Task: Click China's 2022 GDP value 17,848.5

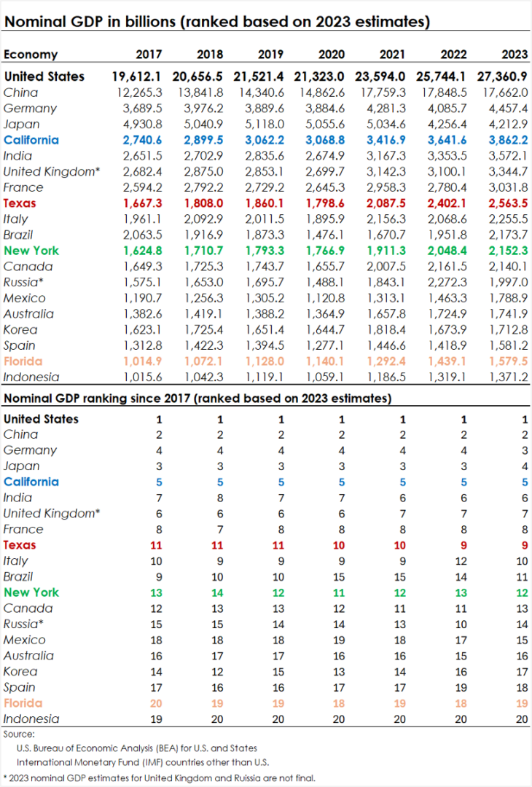Action: click(447, 93)
